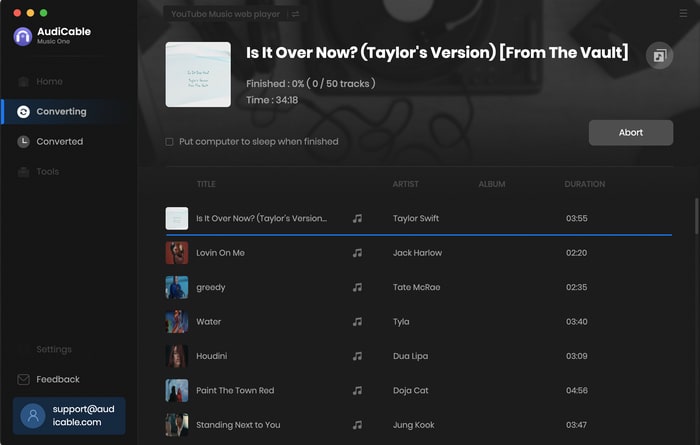700x445 pixels.
Task: Click artist name Jung Kook
Action: pos(414,425)
